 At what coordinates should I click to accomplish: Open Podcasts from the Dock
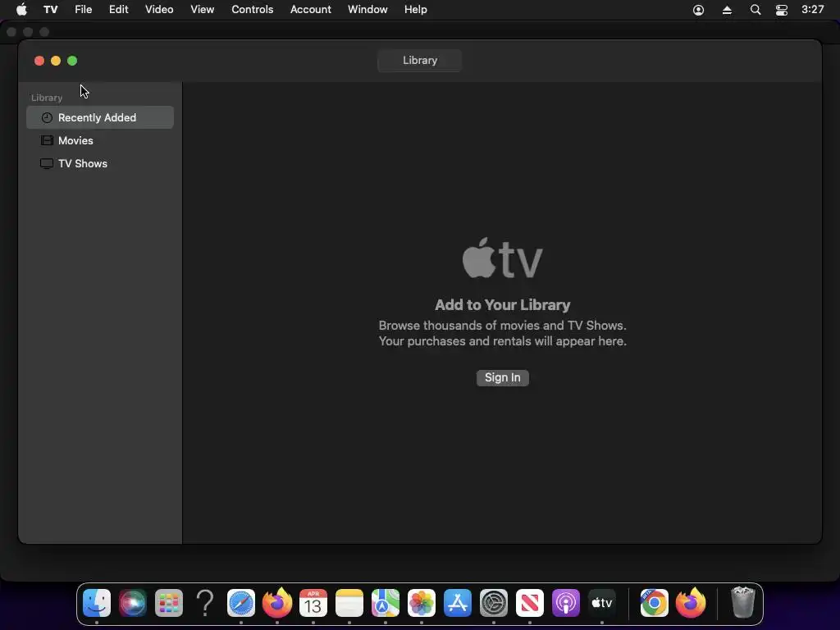(566, 603)
